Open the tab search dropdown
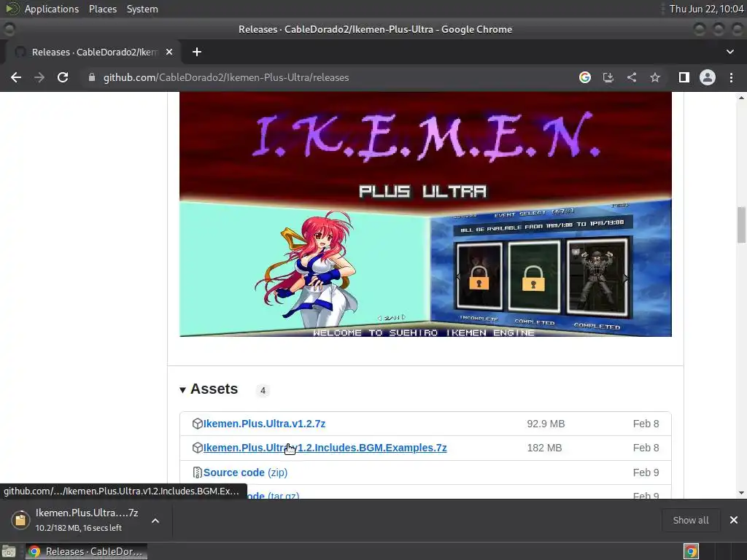Screen dimensions: 747x560 [x=729, y=52]
